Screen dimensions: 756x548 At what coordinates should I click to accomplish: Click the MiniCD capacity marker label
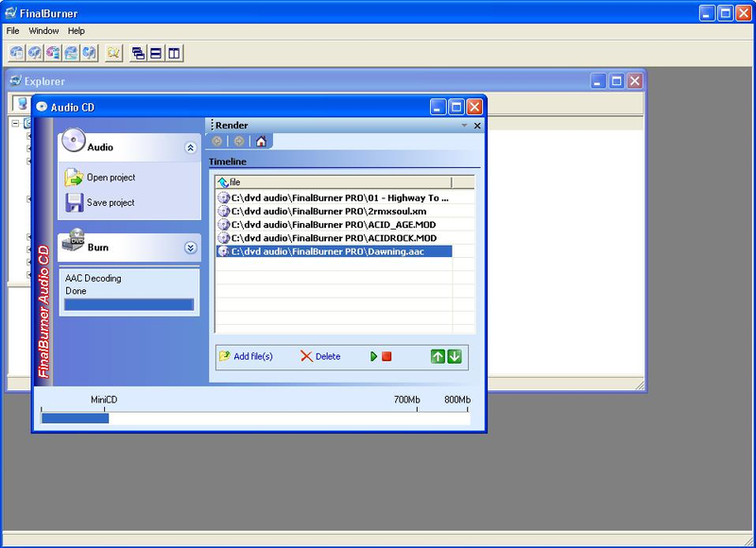click(x=104, y=400)
